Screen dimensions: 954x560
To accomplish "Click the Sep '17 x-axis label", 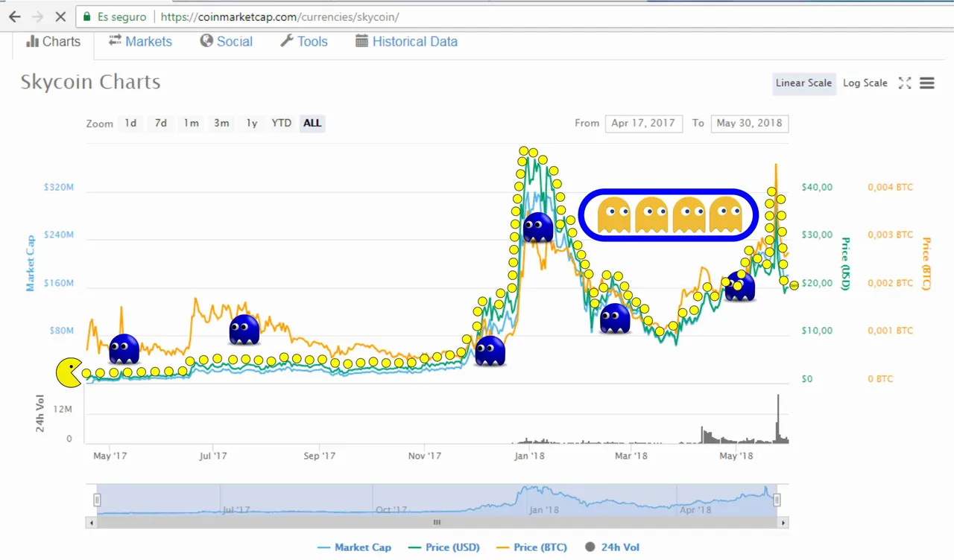I will [x=319, y=456].
